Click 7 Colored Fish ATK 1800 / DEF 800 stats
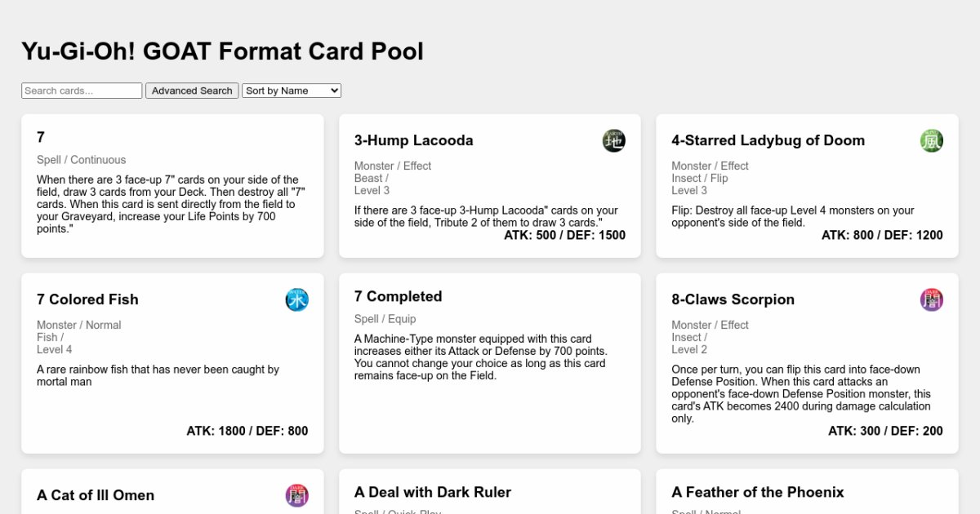The height and width of the screenshot is (514, 980). [247, 431]
